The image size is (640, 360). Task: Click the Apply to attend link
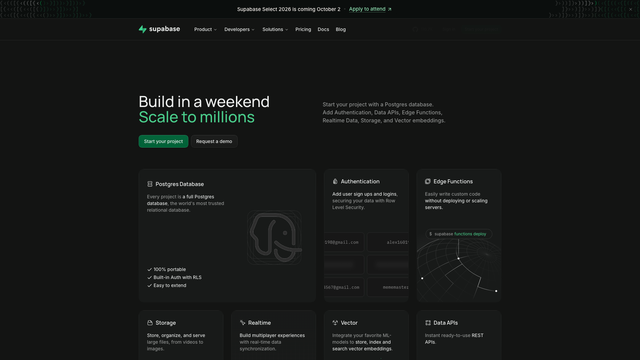(370, 9)
